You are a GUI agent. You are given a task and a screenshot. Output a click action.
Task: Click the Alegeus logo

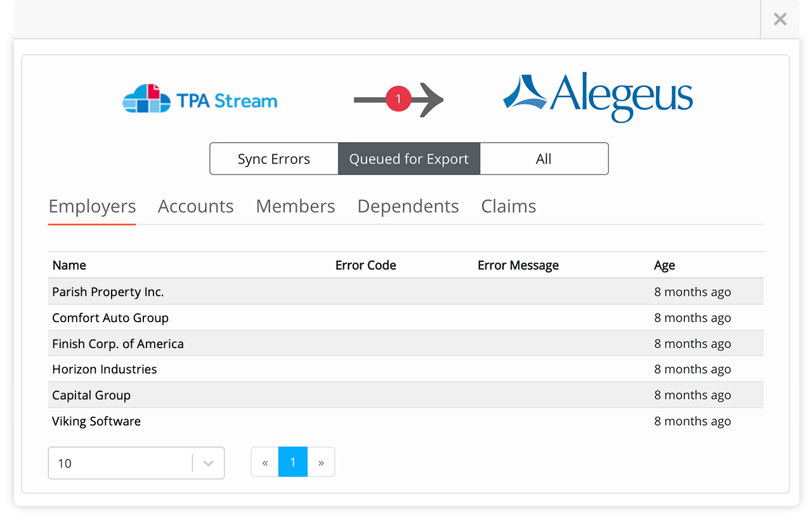coord(598,98)
